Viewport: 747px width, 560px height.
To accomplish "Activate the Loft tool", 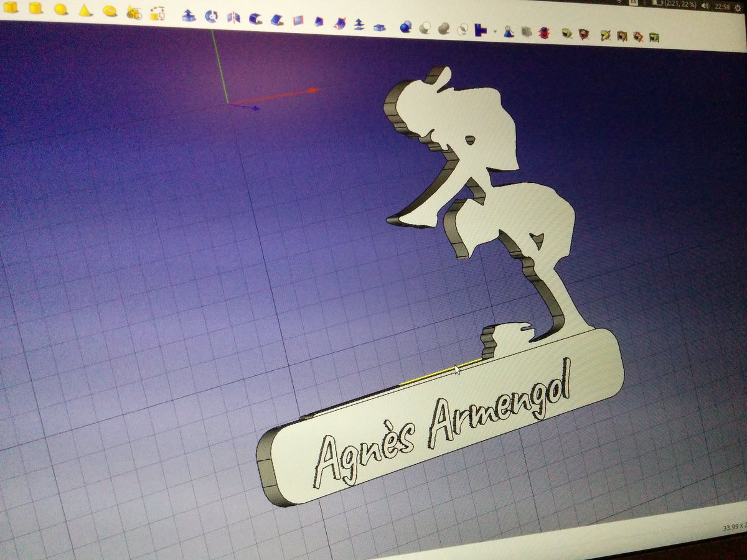I will coord(319,22).
